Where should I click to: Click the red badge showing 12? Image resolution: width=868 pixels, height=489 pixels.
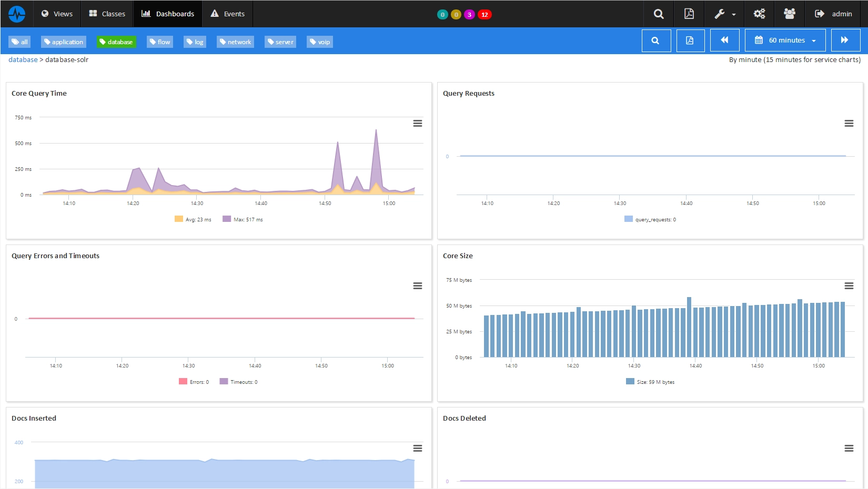coord(485,14)
